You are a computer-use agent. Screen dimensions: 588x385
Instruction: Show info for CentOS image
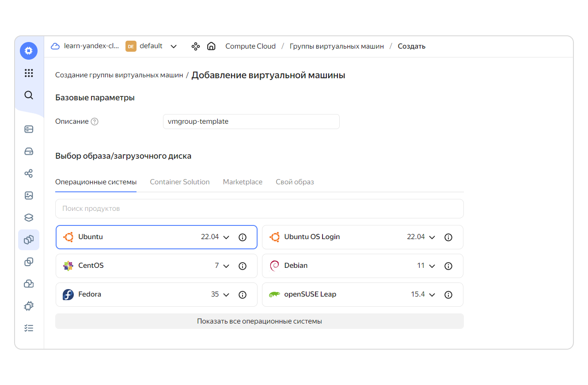point(242,266)
